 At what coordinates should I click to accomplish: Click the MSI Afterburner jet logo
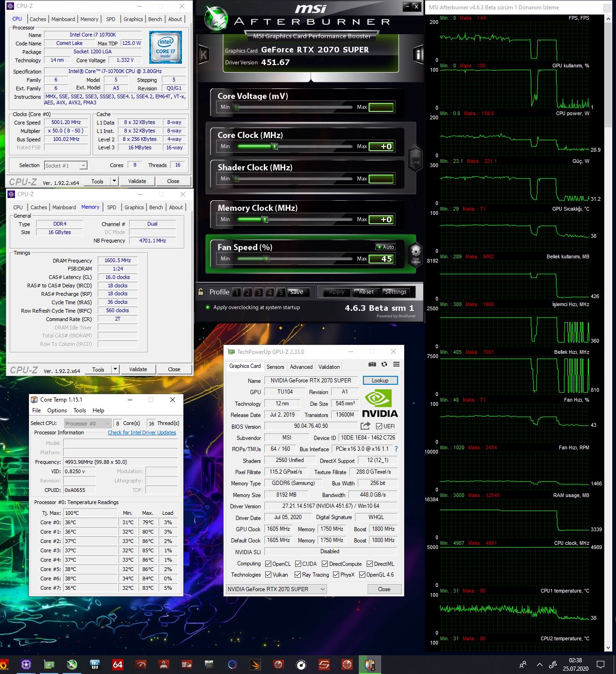pyautogui.click(x=216, y=19)
